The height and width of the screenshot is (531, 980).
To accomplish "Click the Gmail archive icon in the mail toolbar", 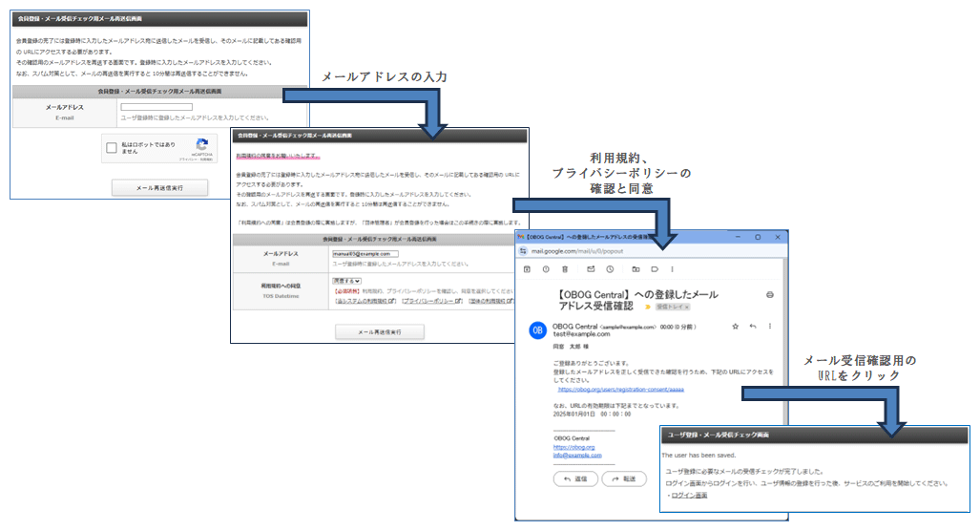I will click(527, 269).
